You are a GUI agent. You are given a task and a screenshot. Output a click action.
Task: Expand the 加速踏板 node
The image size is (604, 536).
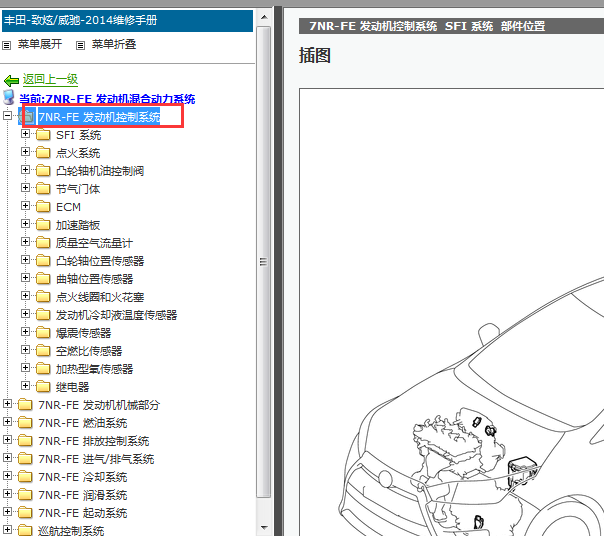[x=25, y=223]
